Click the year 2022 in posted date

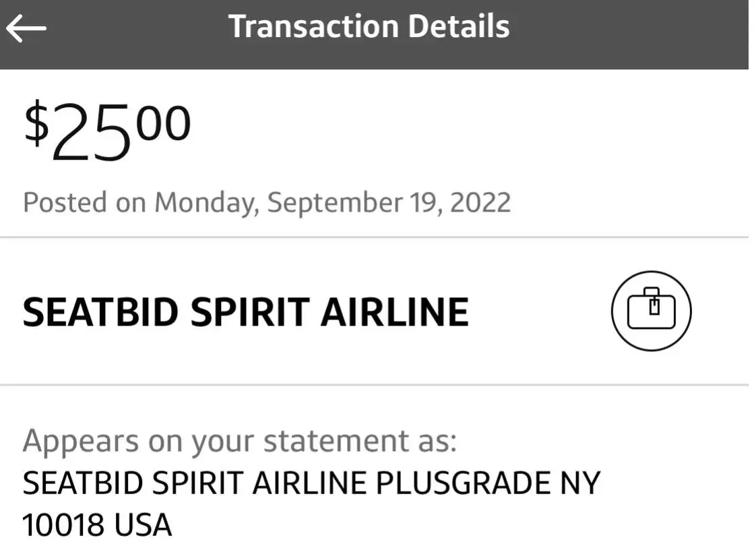(480, 202)
